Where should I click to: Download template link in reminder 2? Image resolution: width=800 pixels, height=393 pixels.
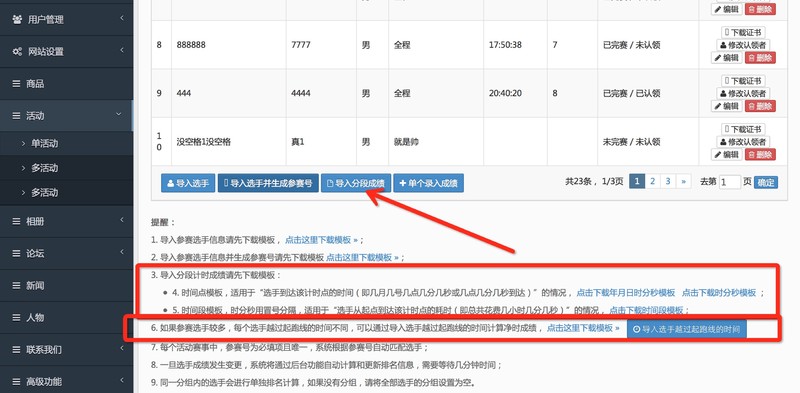(362, 257)
